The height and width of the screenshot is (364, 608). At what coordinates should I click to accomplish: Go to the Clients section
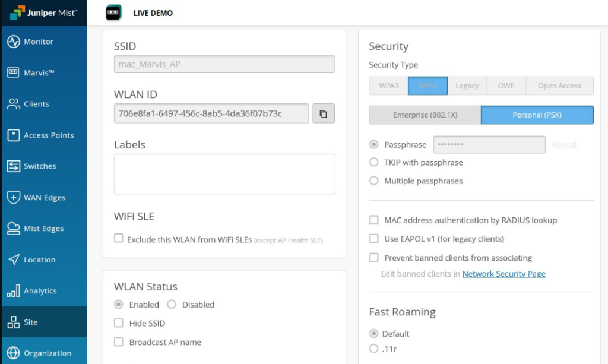pyautogui.click(x=44, y=104)
